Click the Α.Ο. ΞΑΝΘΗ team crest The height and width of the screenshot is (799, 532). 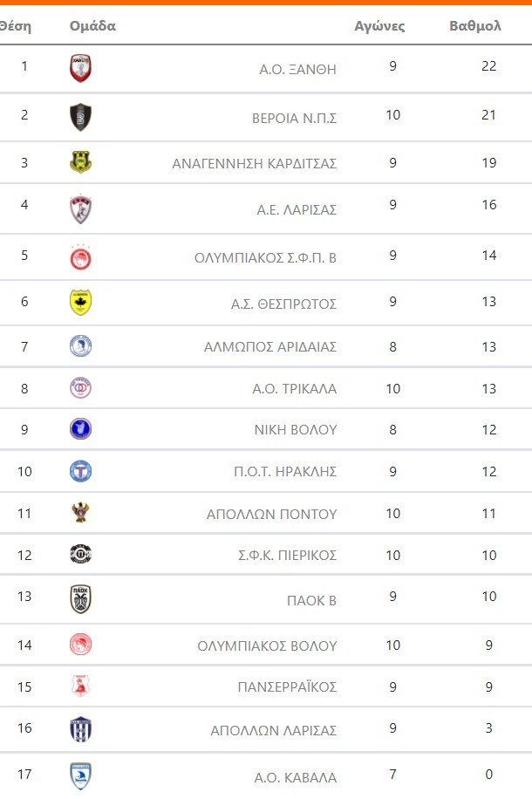(80, 68)
